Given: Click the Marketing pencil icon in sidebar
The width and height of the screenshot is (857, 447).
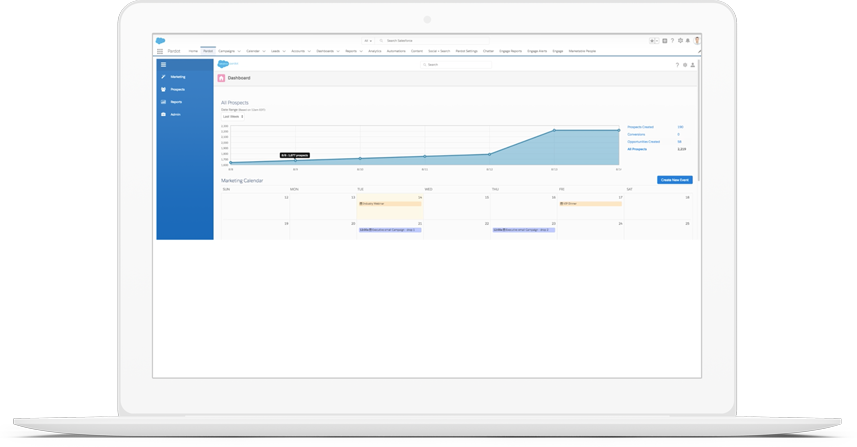Looking at the screenshot, I should point(164,77).
